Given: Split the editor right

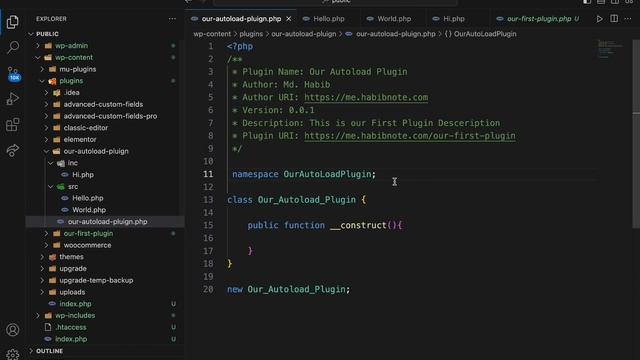Looking at the screenshot, I should coord(614,19).
